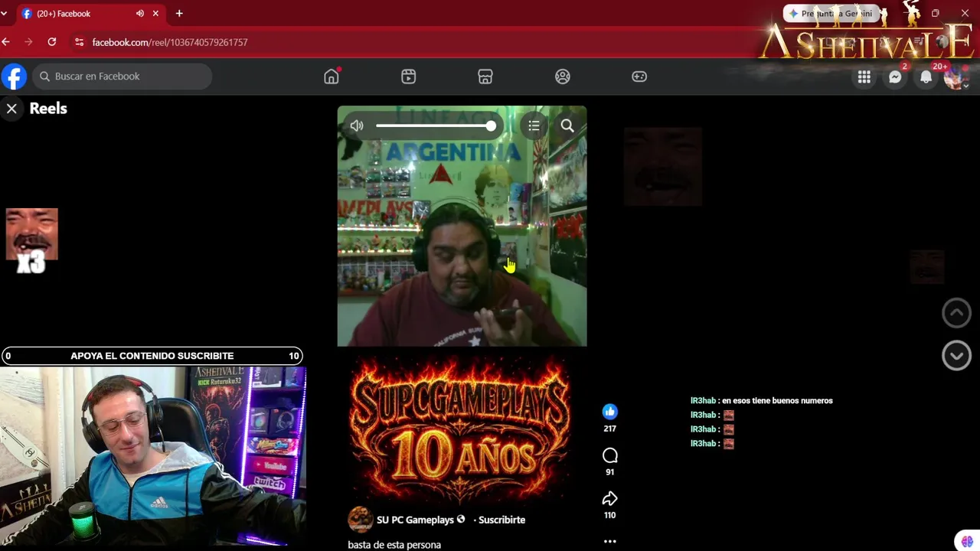
Task: Click the Buscar en Facebook search field
Action: pos(122,77)
